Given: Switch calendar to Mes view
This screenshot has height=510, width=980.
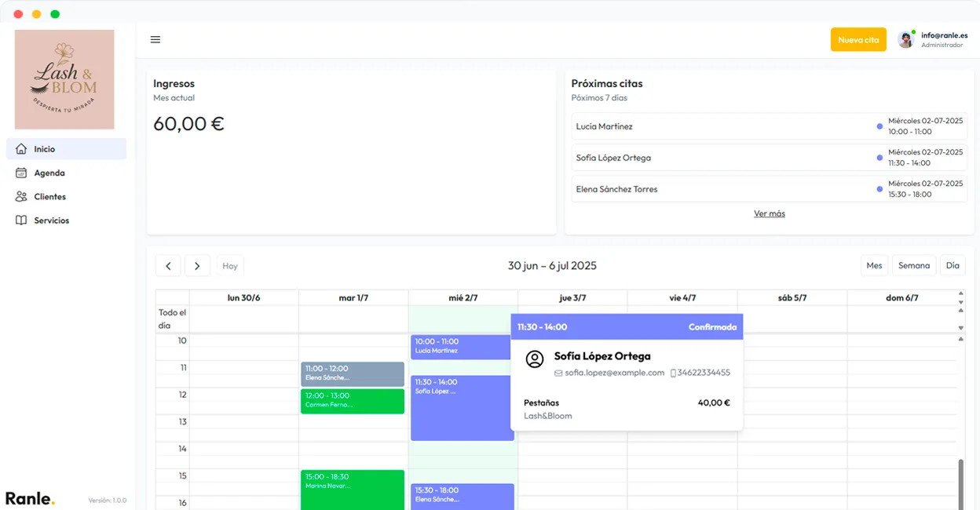Looking at the screenshot, I should click(x=874, y=266).
